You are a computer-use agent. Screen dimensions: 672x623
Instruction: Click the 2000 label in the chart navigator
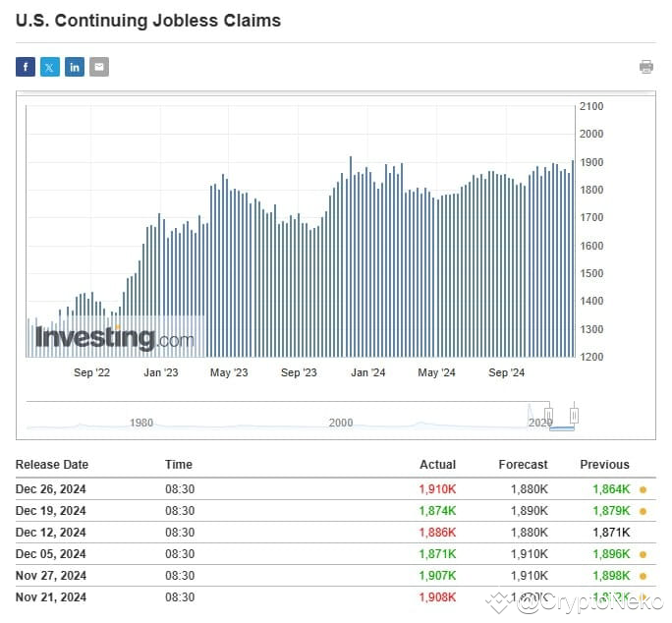(x=341, y=423)
